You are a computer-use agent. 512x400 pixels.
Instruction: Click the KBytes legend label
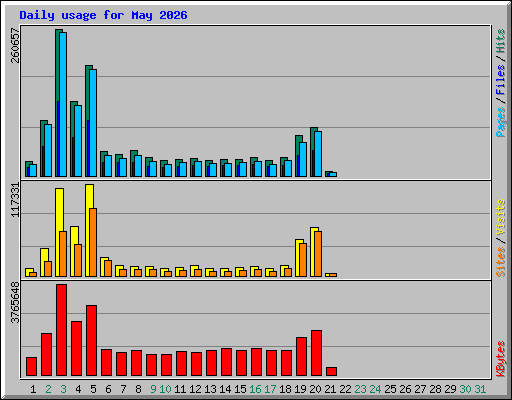(500, 359)
